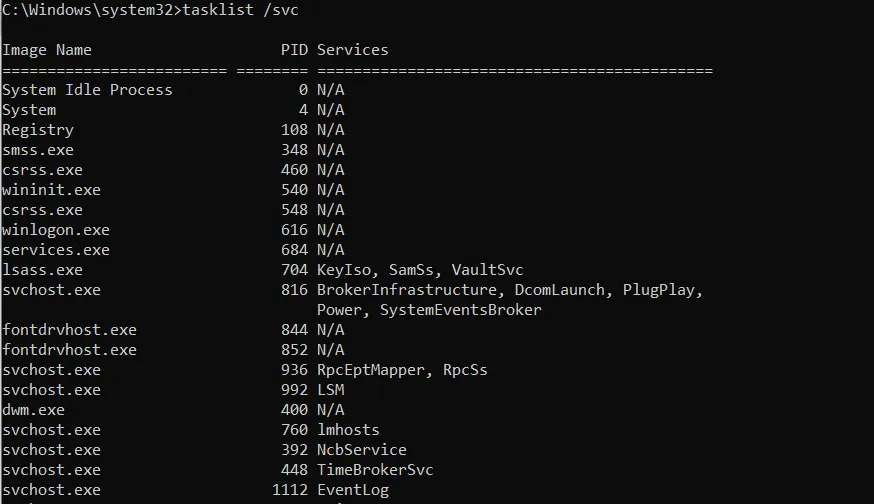This screenshot has width=874, height=504.
Task: Click the KeyIso, SamSs, VaultSvc services text
Action: click(x=420, y=270)
